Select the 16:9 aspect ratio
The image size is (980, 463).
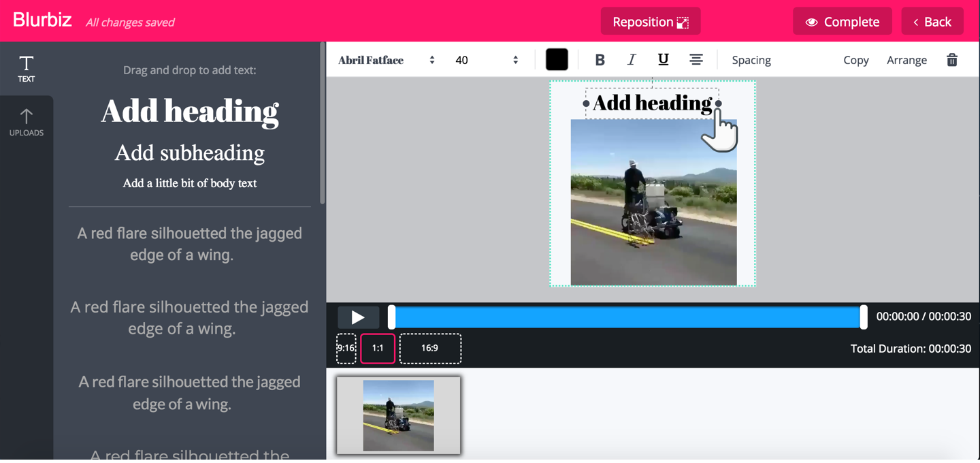point(430,348)
